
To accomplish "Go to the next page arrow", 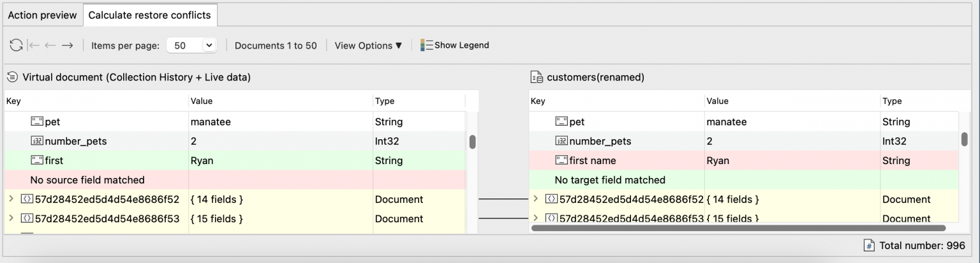I will click(x=67, y=45).
